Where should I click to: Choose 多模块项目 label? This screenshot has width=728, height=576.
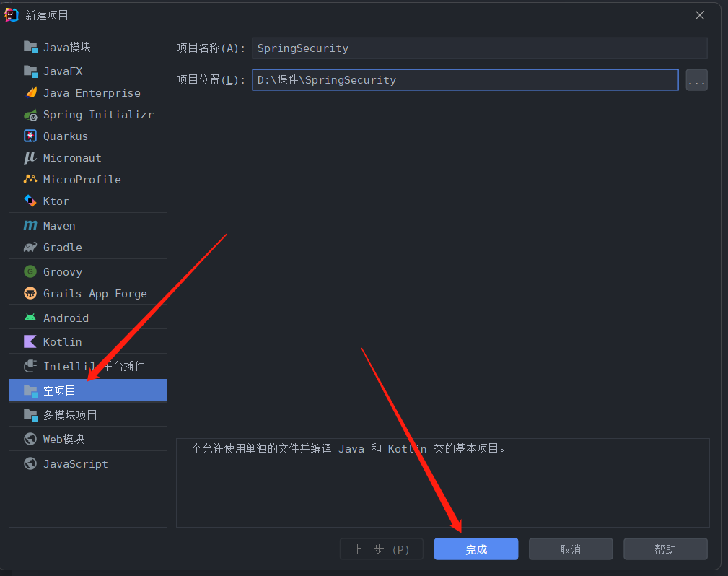coord(70,415)
